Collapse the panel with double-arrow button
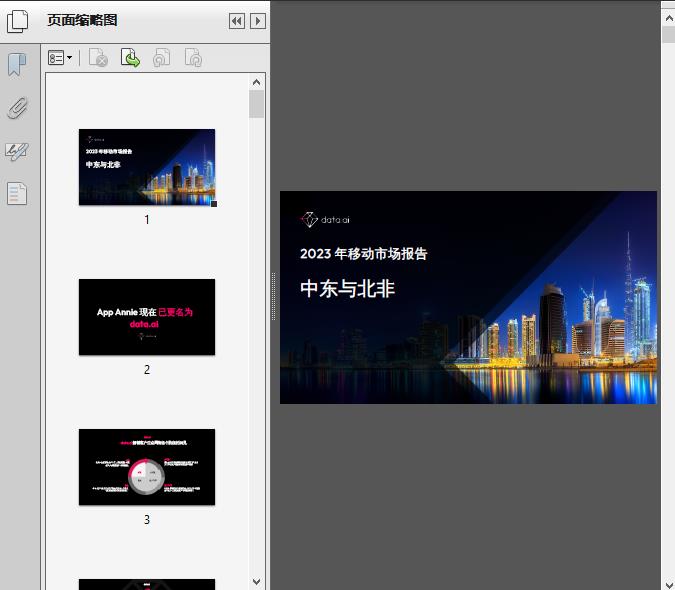 tap(237, 21)
